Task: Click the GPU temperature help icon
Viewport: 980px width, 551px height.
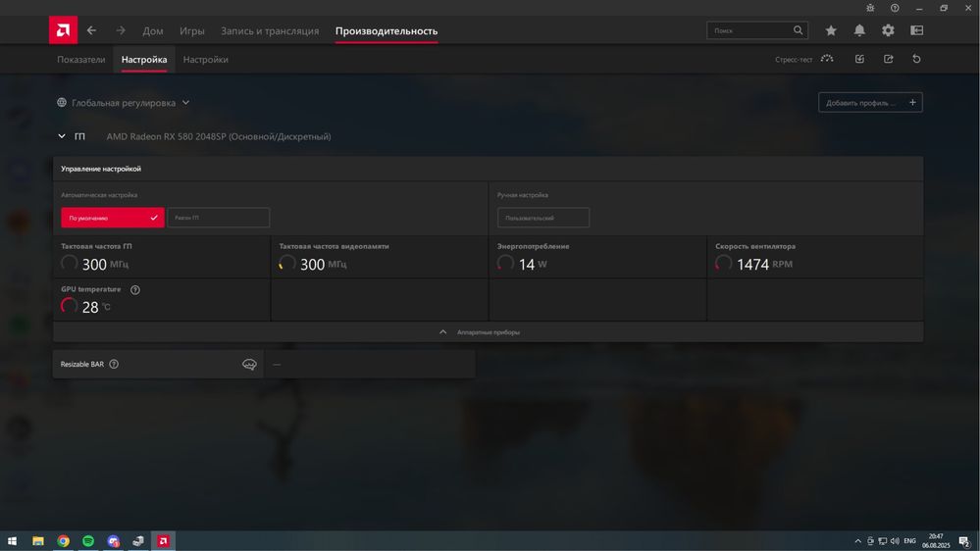Action: pyautogui.click(x=135, y=290)
